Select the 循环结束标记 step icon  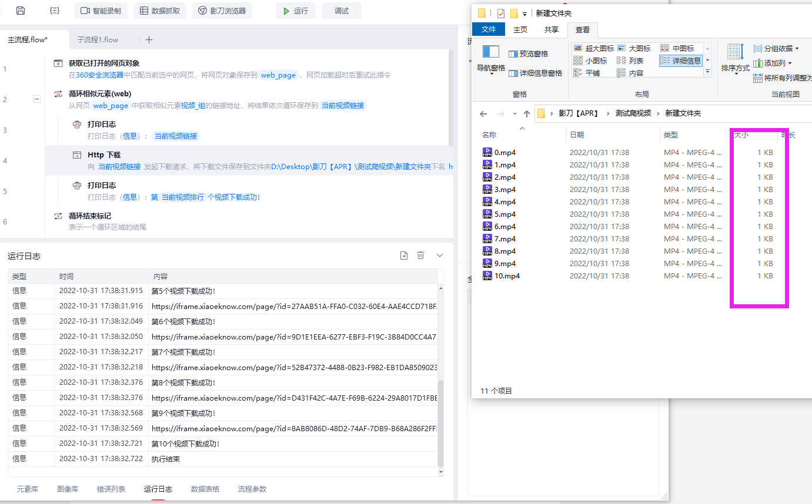(58, 216)
